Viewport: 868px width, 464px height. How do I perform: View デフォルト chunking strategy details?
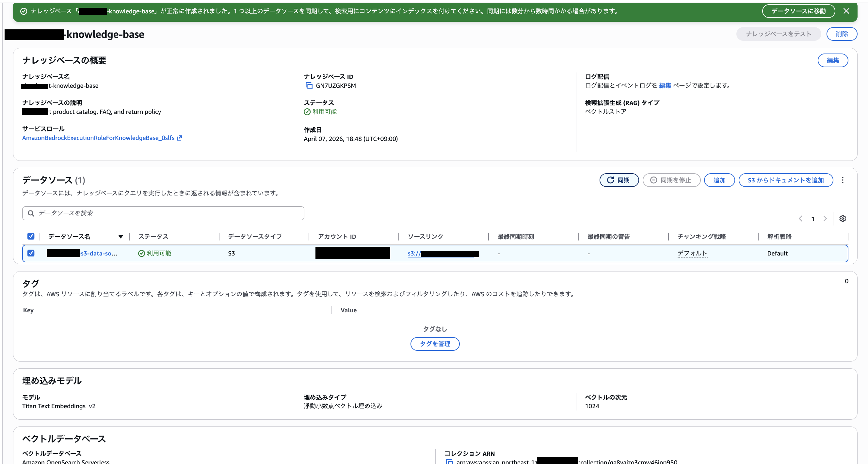[692, 253]
